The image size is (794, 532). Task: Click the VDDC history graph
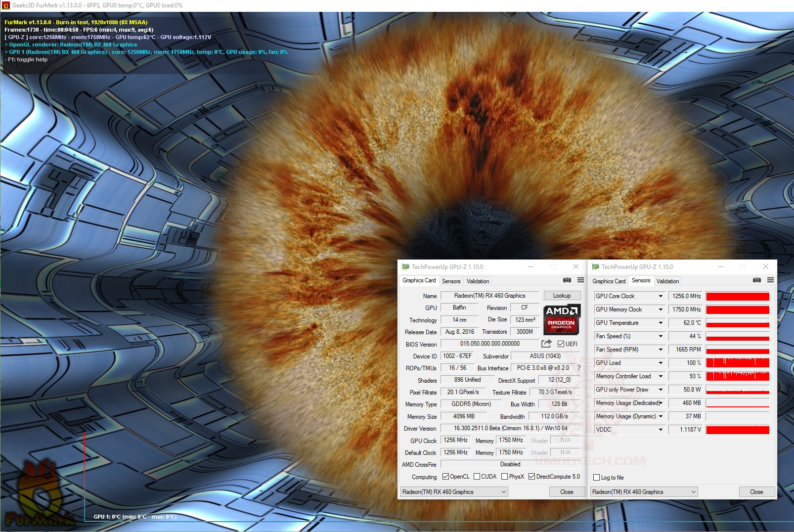click(738, 430)
